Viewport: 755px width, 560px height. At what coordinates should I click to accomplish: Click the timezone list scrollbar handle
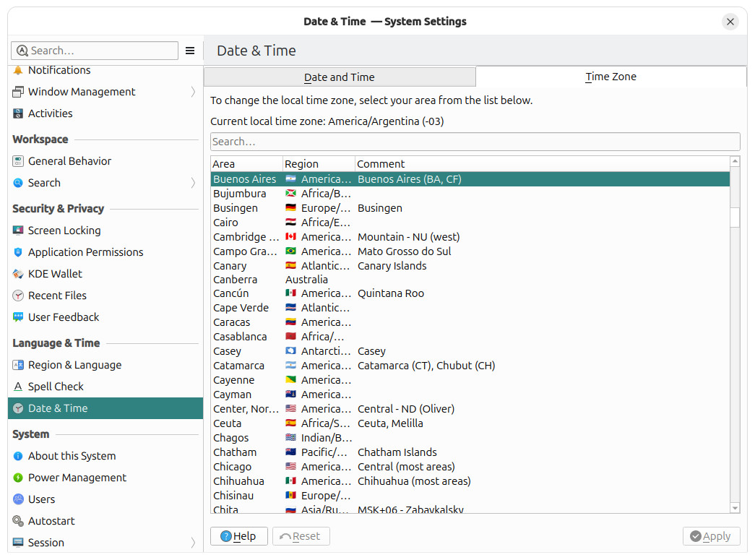(735, 217)
